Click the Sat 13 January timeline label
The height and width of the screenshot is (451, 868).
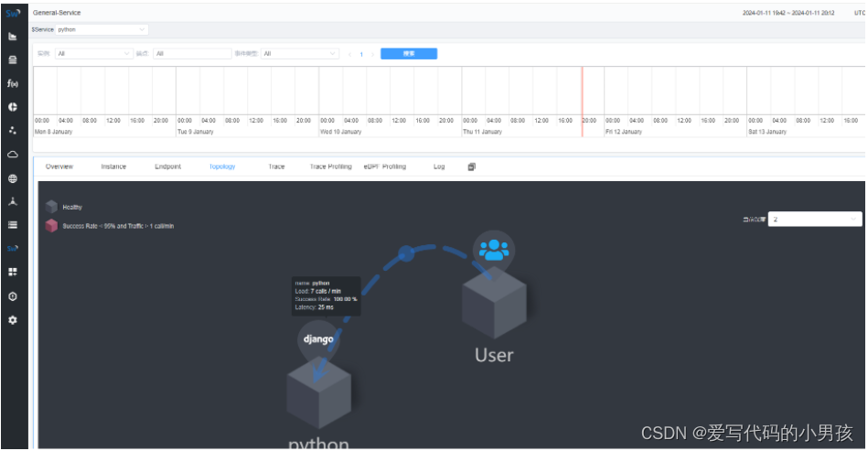click(767, 132)
